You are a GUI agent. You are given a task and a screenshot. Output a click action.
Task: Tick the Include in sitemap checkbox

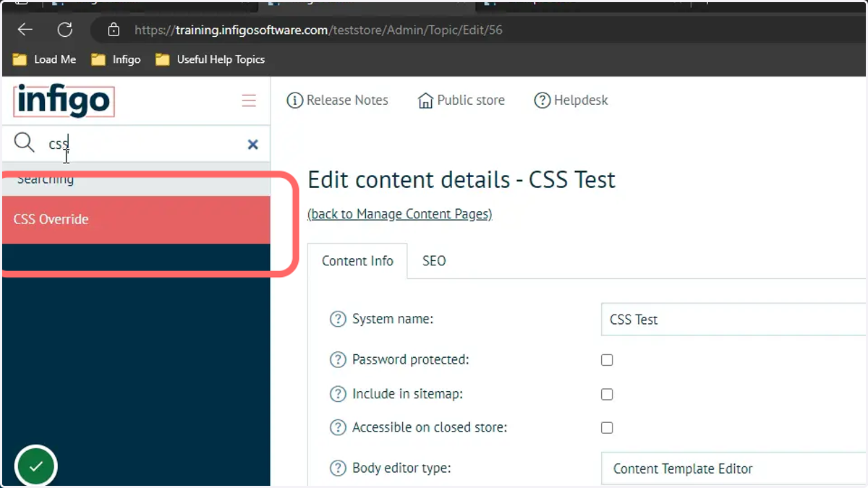pos(607,395)
